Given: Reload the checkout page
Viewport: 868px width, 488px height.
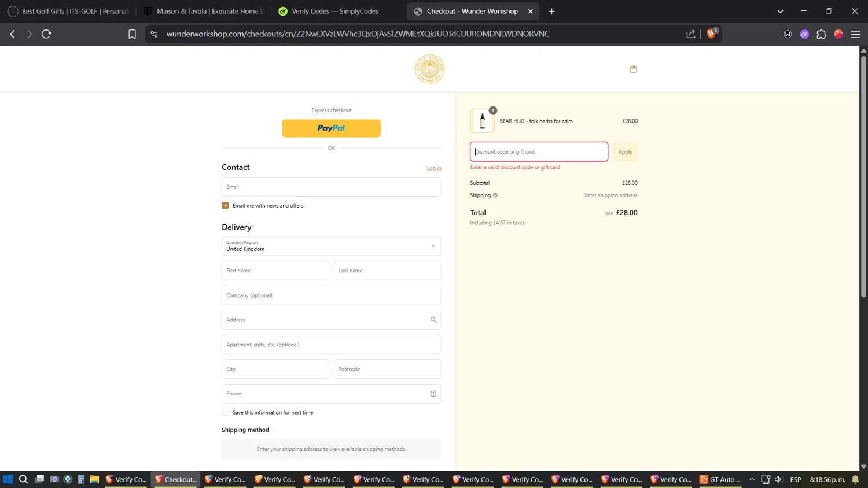Looking at the screenshot, I should pyautogui.click(x=46, y=34).
